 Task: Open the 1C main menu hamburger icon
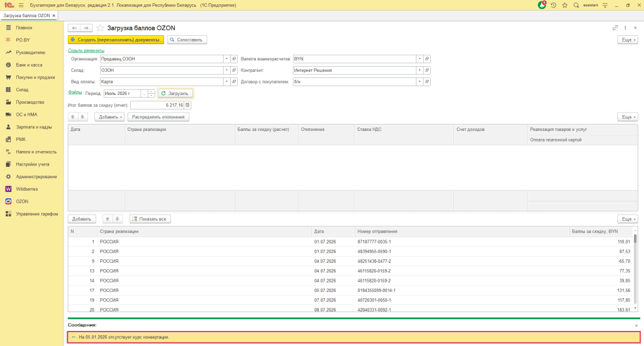(21, 5)
